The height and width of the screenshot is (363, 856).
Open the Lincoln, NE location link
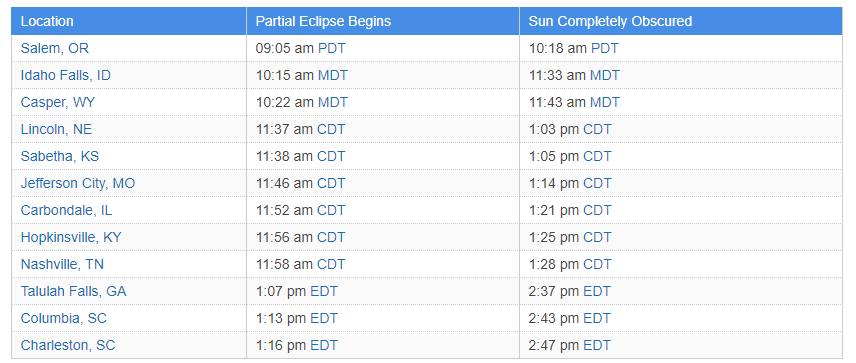pos(56,129)
